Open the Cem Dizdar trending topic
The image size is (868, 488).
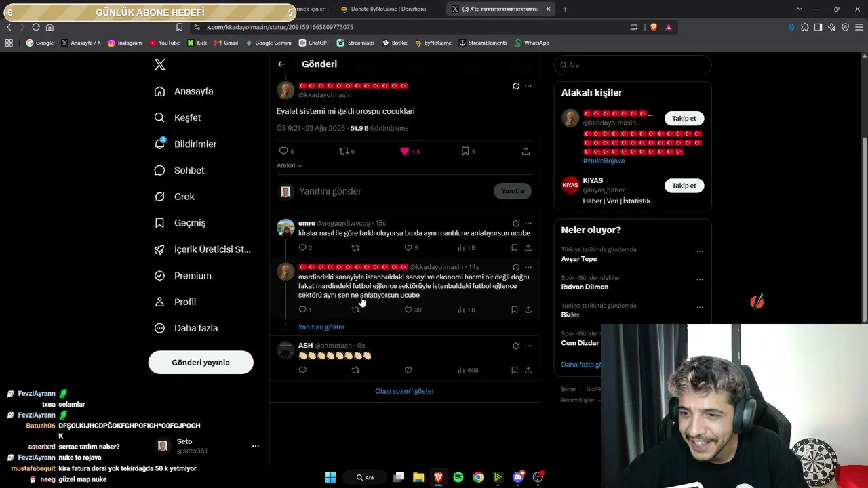point(580,343)
